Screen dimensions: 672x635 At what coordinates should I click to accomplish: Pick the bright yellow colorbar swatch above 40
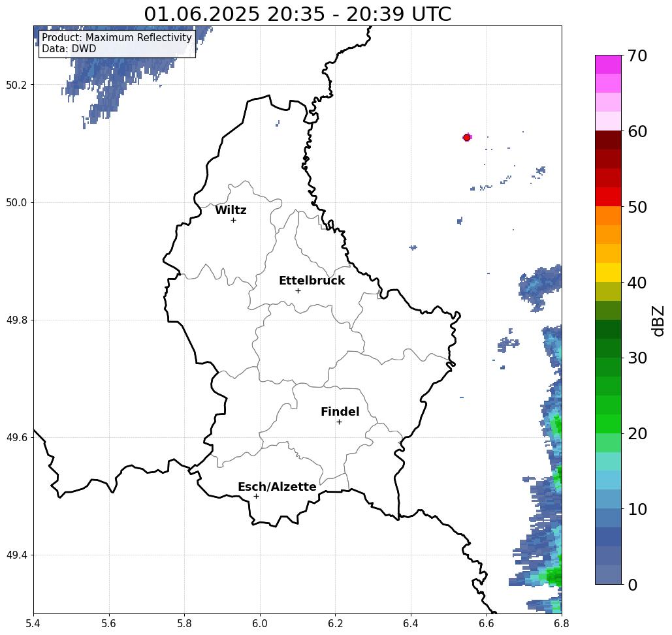click(608, 272)
